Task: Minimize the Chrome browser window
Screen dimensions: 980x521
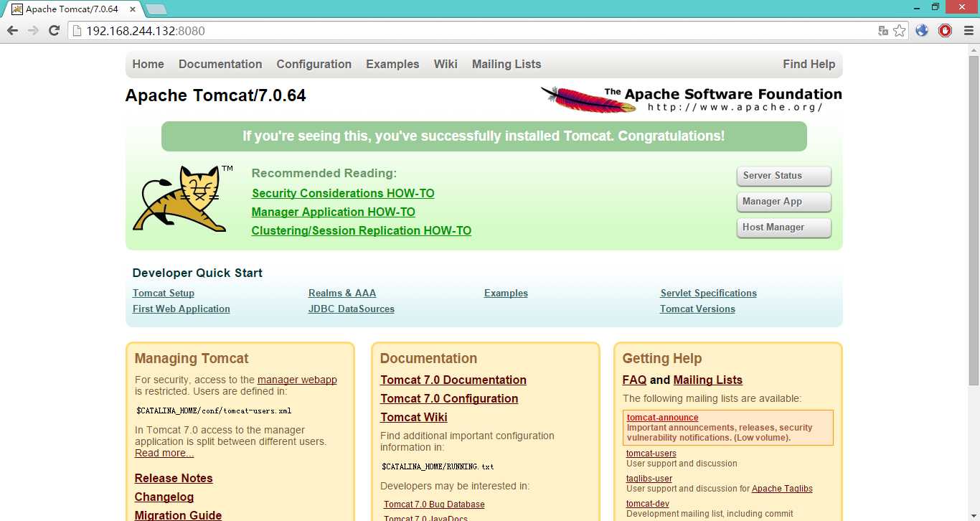Action: [x=918, y=6]
